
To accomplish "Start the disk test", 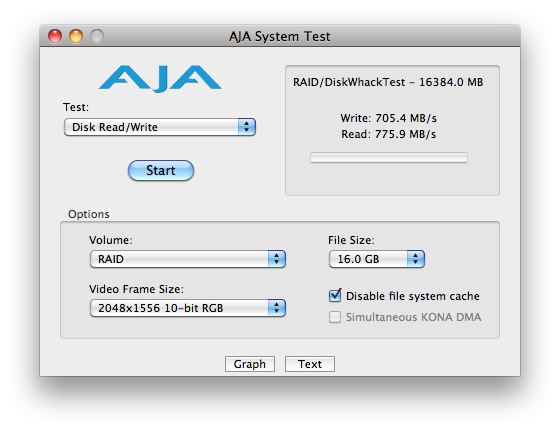I will [x=161, y=170].
